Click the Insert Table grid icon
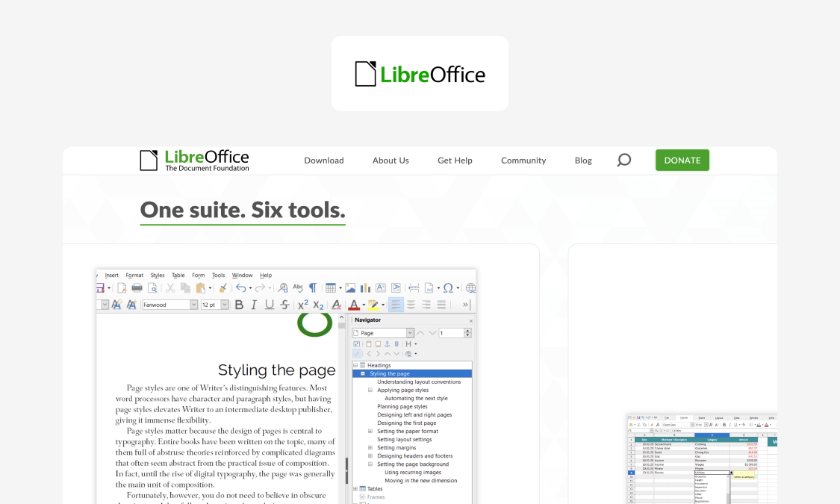Viewport: 840px width, 504px height. 331,287
